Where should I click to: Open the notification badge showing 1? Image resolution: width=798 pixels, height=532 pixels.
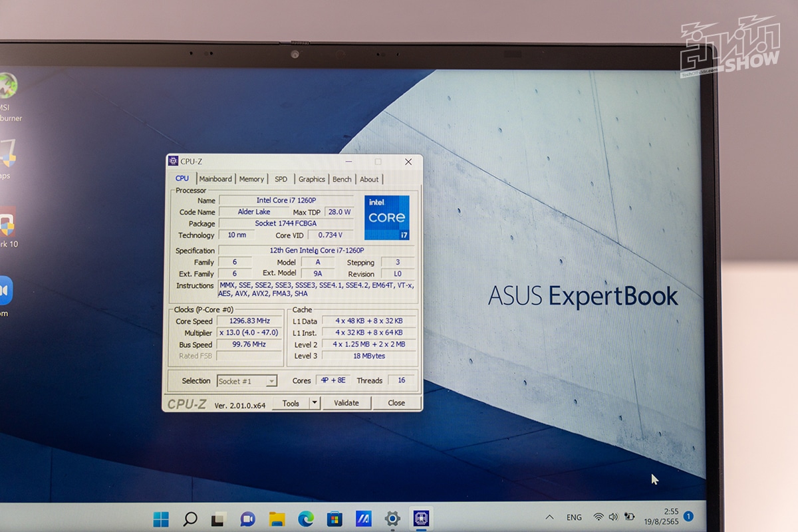689,516
